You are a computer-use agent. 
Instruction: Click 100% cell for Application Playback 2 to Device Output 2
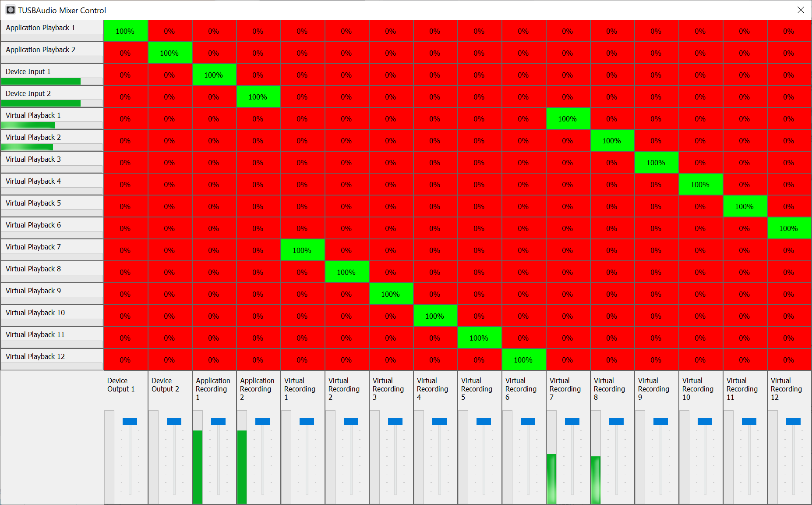coord(170,53)
